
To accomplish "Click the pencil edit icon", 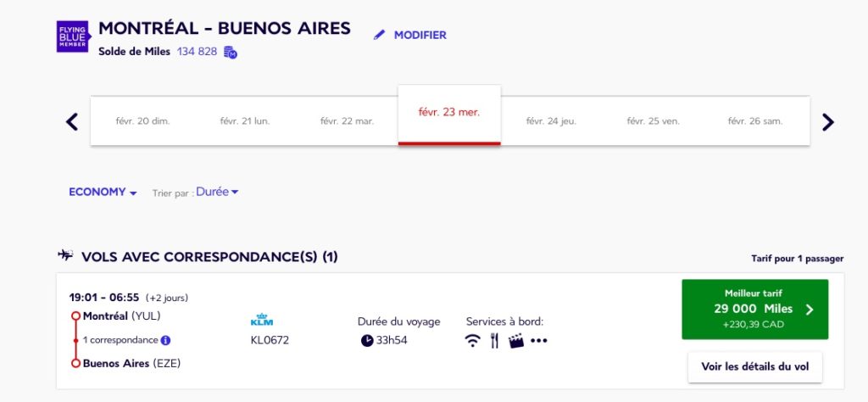I will [379, 35].
